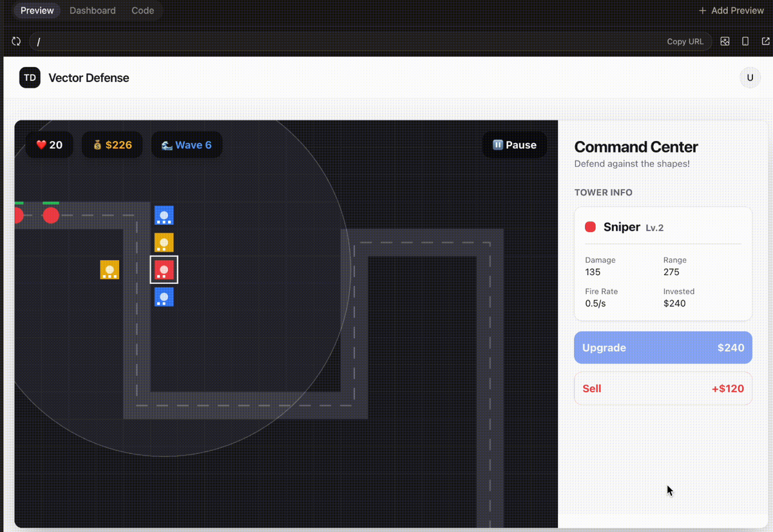The height and width of the screenshot is (532, 773).
Task: Select the red Sniper tower on the map
Action: [x=164, y=269]
